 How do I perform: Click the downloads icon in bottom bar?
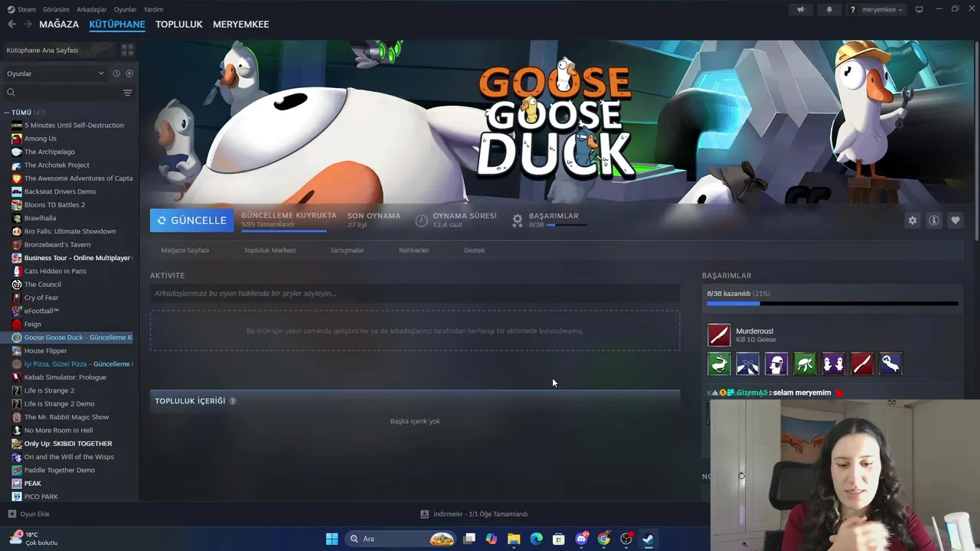click(425, 514)
